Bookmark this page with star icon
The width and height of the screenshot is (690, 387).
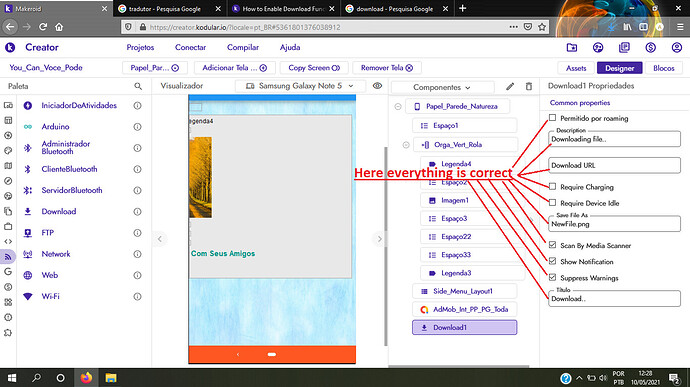[542, 27]
